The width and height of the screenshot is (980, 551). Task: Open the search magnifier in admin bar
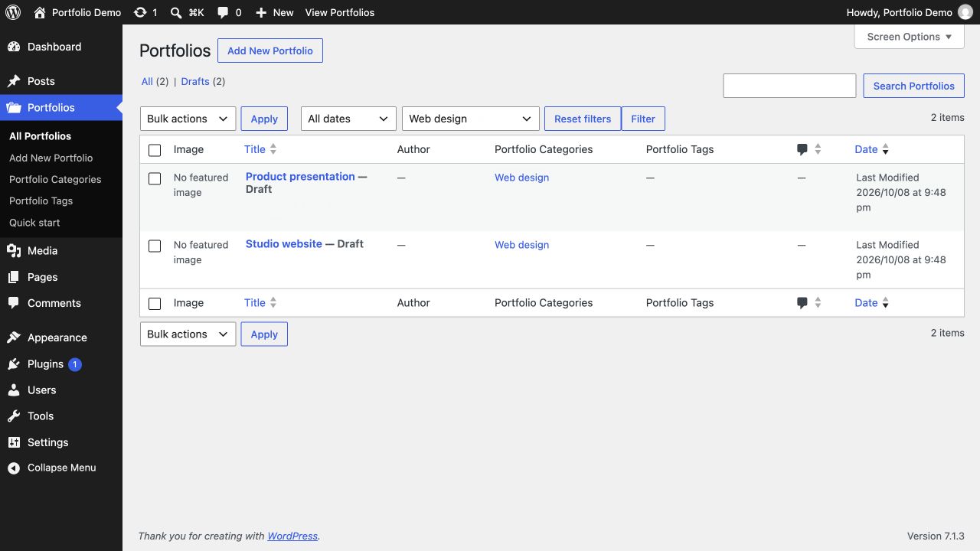tap(176, 12)
